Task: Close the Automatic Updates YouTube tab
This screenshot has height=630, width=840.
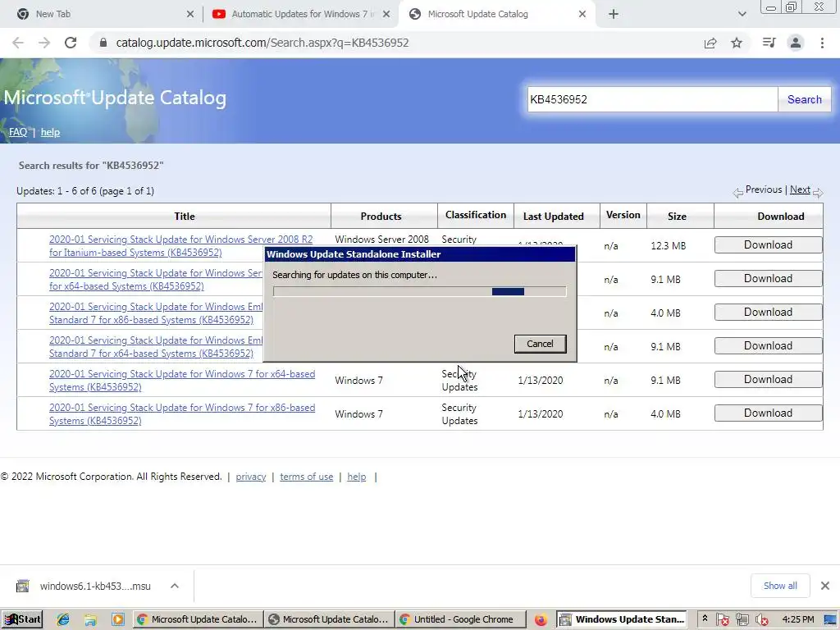Action: [386, 14]
